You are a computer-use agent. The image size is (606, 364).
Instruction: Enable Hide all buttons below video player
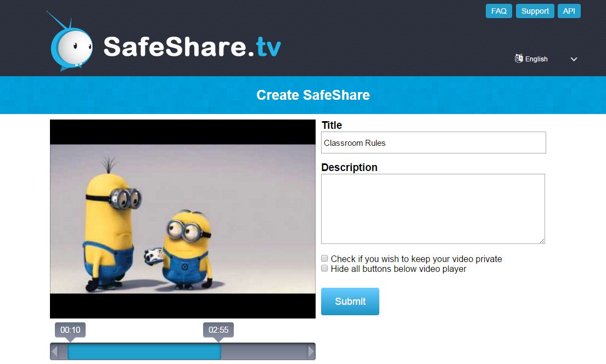[324, 268]
